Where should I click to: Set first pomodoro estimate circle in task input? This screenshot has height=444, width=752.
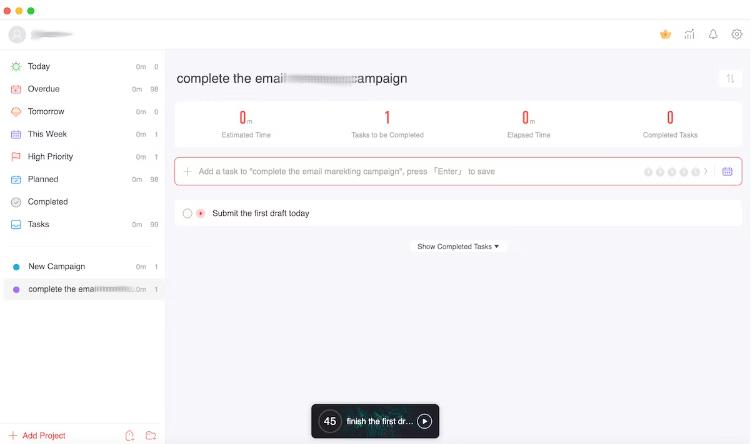coord(648,172)
